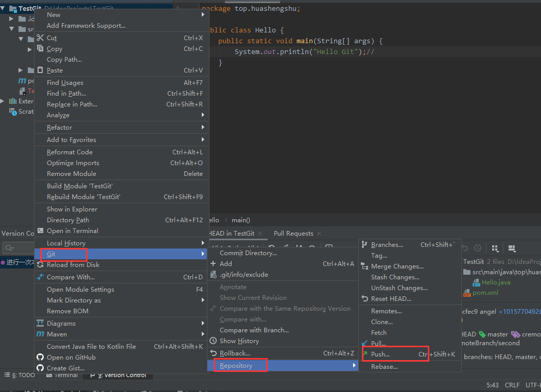Select Git in the context menu
Screen dimensions: 541x392
pos(121,254)
